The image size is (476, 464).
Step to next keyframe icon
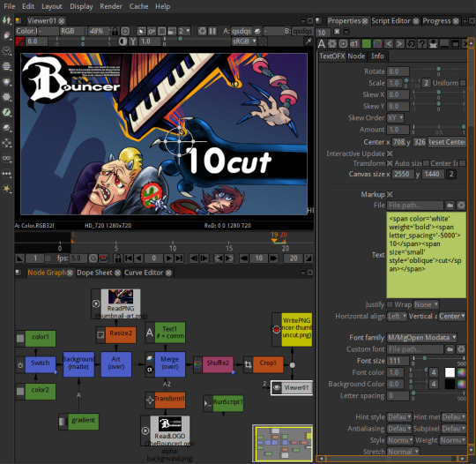(229, 258)
